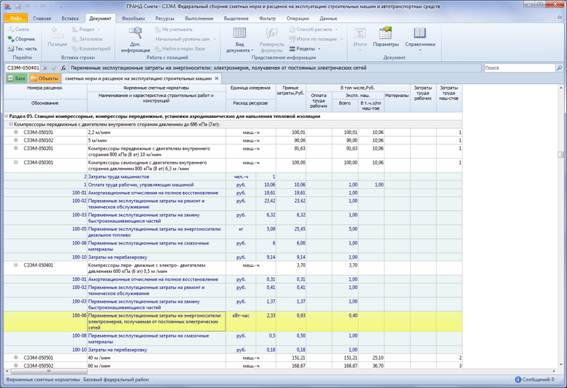Expand row СЗЭМ-050101 tree node
Viewport: 567px width, 388px height.
[16, 132]
